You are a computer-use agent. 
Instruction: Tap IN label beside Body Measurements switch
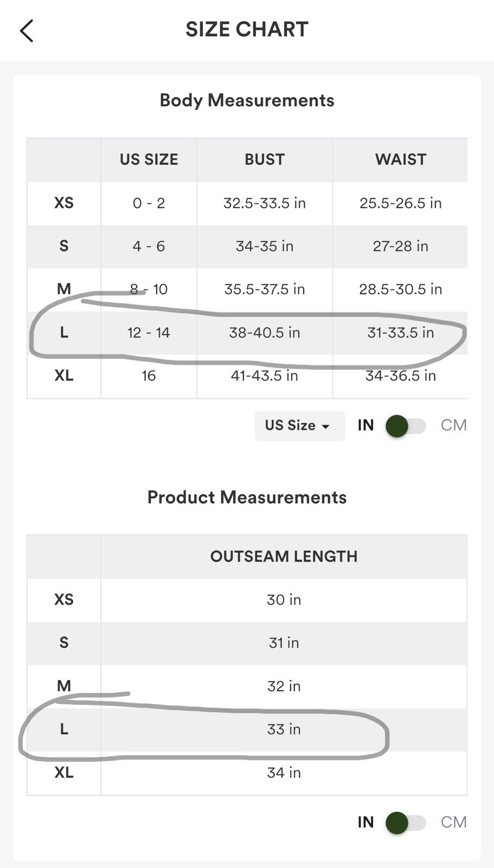point(365,425)
